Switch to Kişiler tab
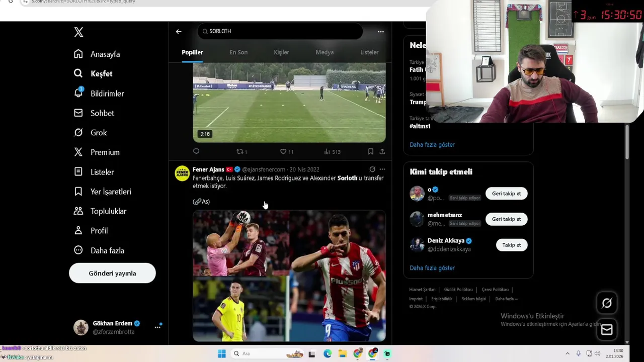 [281, 52]
